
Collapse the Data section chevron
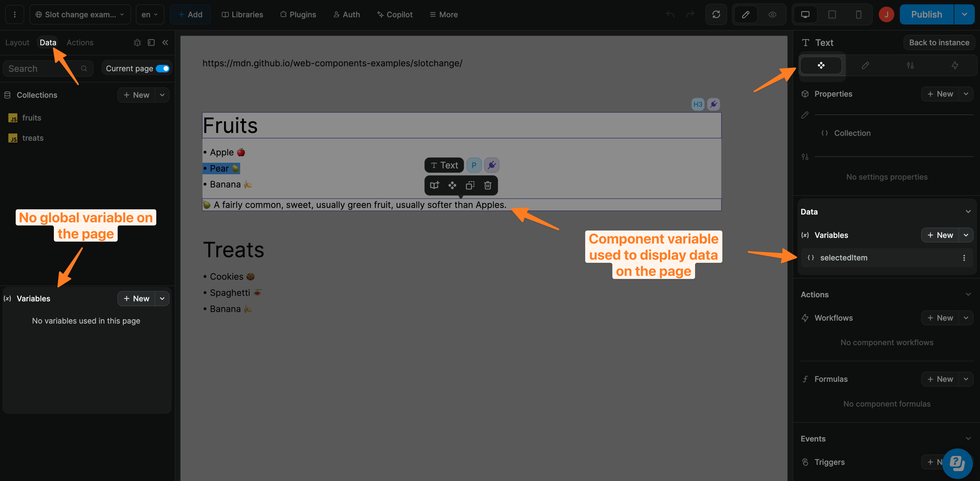point(968,212)
